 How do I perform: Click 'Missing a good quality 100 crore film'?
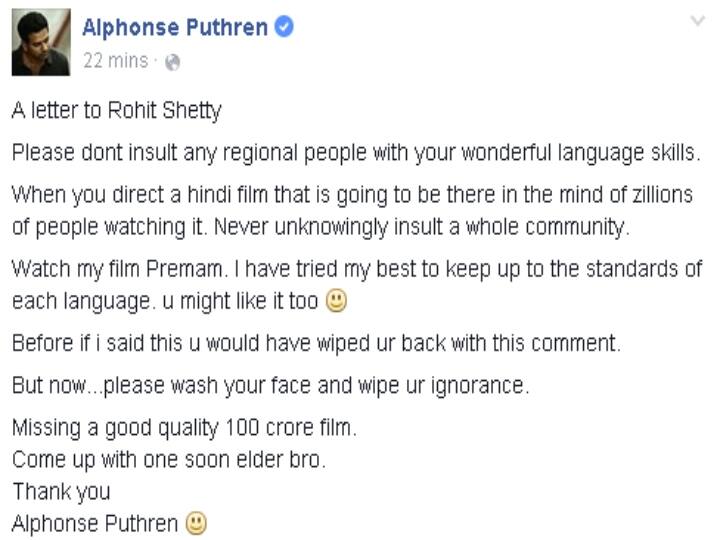pos(184,428)
